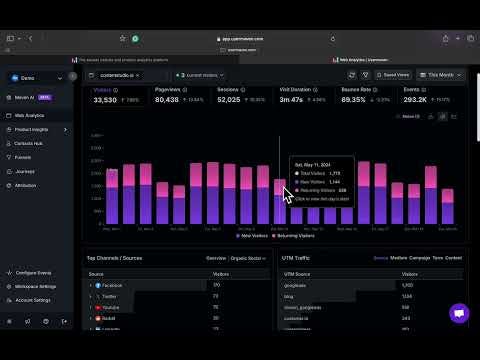
Task: Open the Organic Social dropdown
Action: point(248,258)
